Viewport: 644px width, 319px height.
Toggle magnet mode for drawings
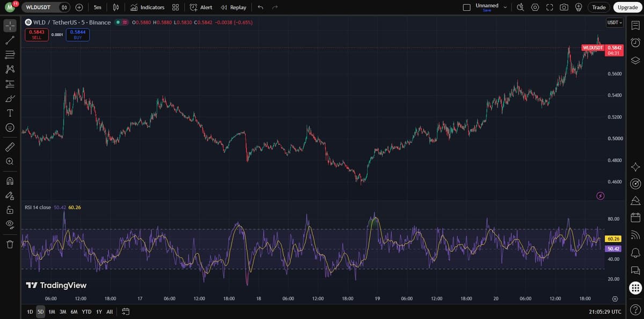(10, 180)
